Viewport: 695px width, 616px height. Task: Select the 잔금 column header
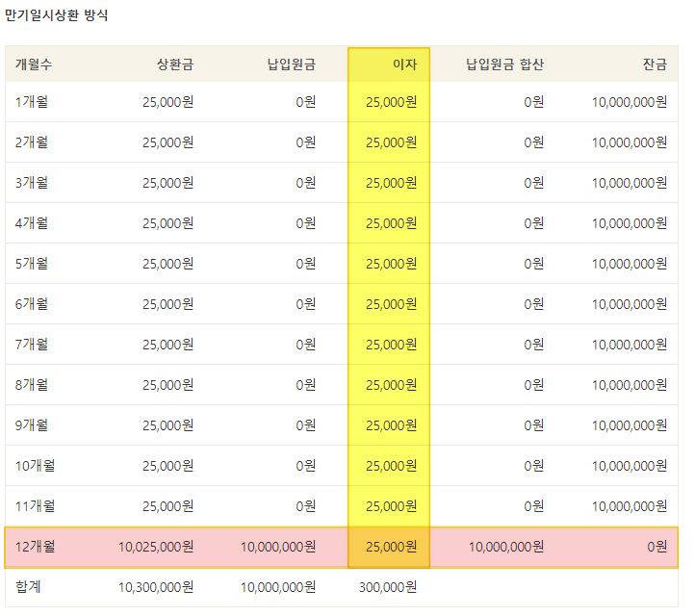click(x=655, y=64)
